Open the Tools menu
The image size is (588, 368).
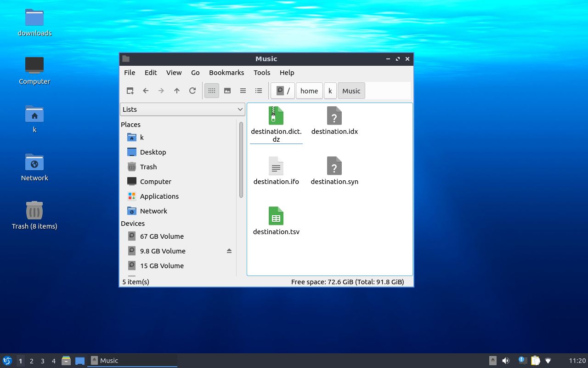coord(262,72)
